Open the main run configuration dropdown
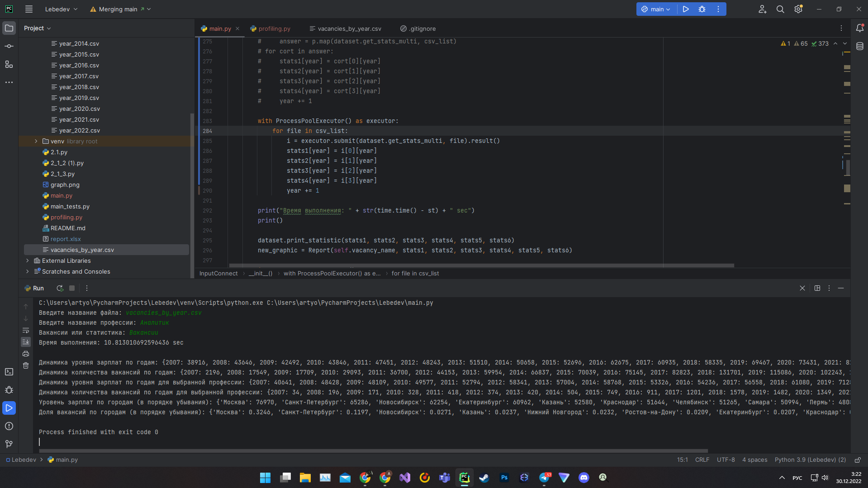 [656, 9]
